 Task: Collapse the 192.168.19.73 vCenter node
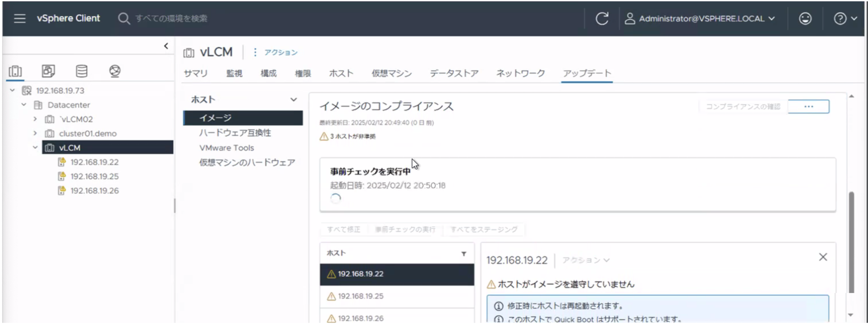click(12, 90)
